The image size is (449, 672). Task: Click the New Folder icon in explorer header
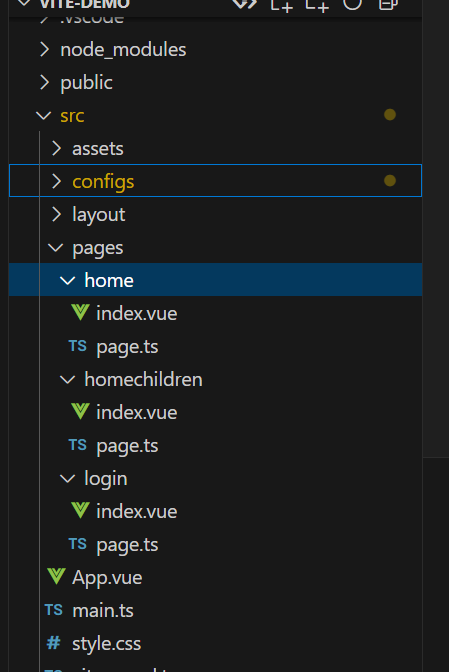[x=317, y=4]
